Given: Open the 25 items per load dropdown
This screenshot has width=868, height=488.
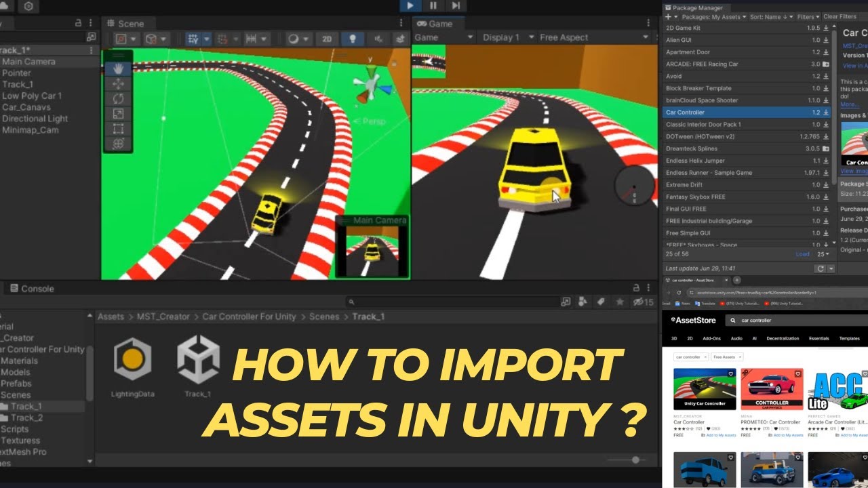Looking at the screenshot, I should (x=823, y=254).
